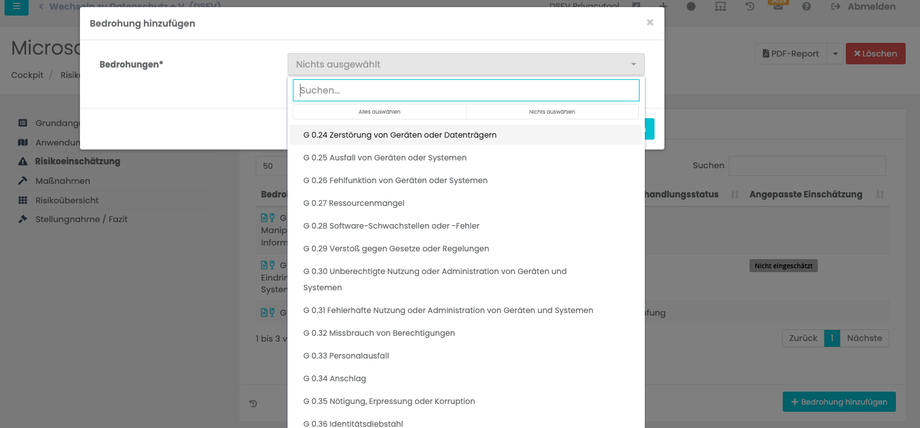Screen dimensions: 920x428
Task: Select G 0.32 Missbrauch von Berechtigungen
Action: [x=466, y=333]
